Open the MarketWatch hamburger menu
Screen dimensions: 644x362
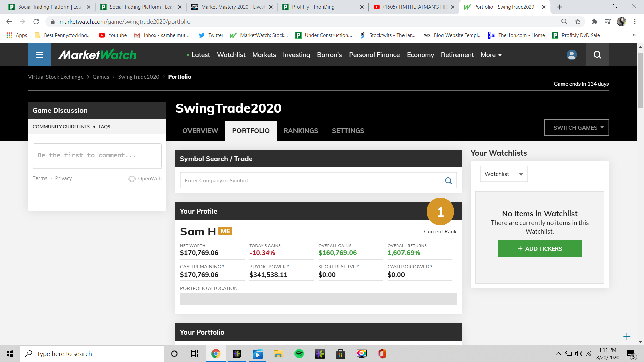click(x=39, y=55)
